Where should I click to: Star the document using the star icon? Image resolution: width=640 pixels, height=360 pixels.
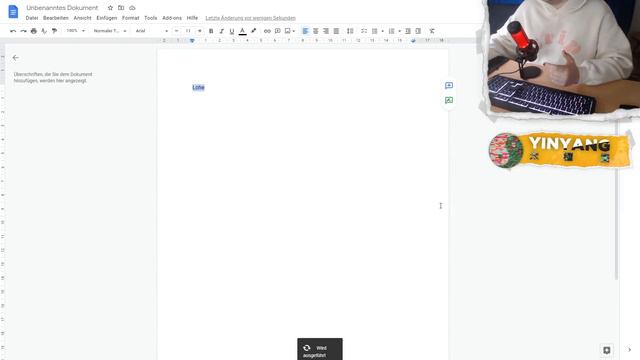click(x=110, y=8)
